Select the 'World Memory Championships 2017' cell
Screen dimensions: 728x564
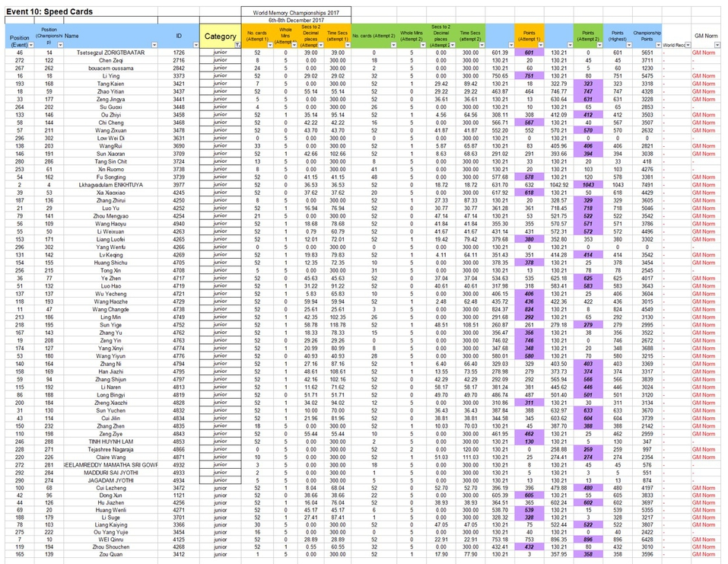[296, 12]
